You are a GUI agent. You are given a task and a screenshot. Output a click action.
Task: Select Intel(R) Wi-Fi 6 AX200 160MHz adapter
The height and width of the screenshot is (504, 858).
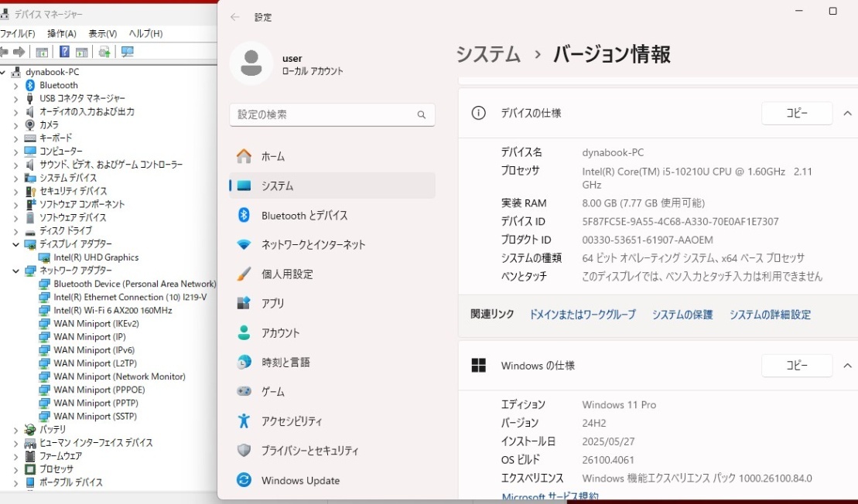(x=113, y=311)
